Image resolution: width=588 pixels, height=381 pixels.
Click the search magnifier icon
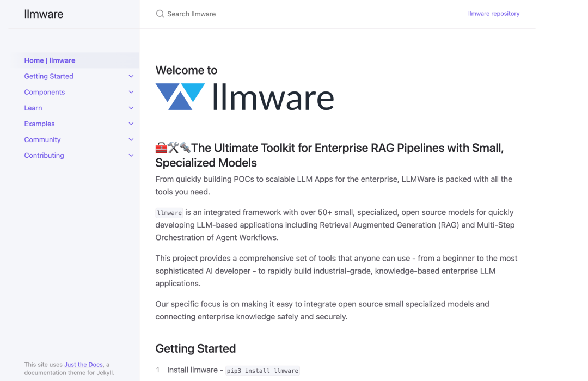tap(160, 14)
